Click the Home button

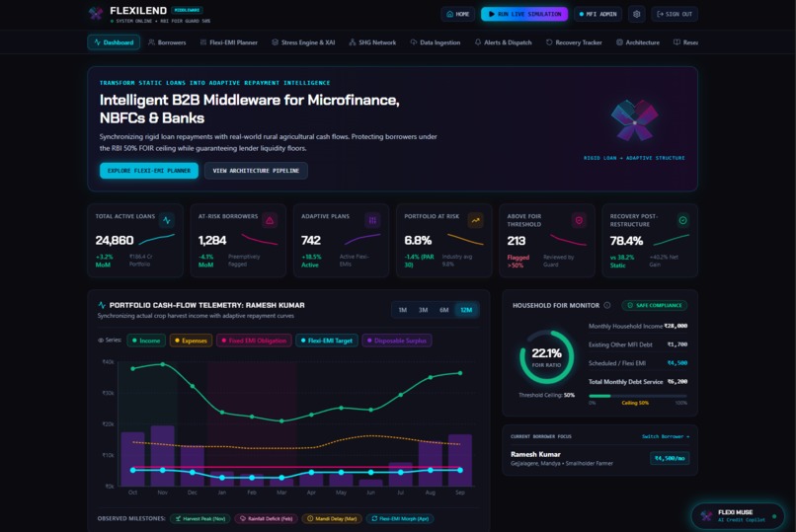458,14
